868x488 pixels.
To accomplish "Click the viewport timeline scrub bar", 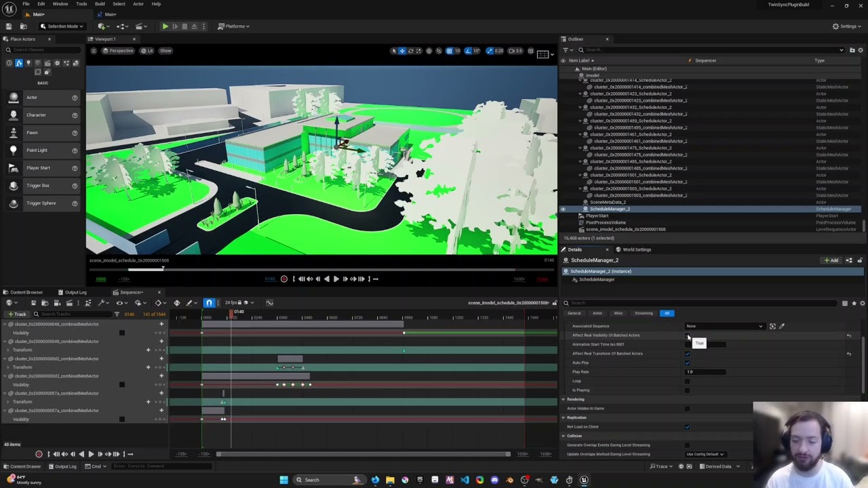I will (x=321, y=269).
